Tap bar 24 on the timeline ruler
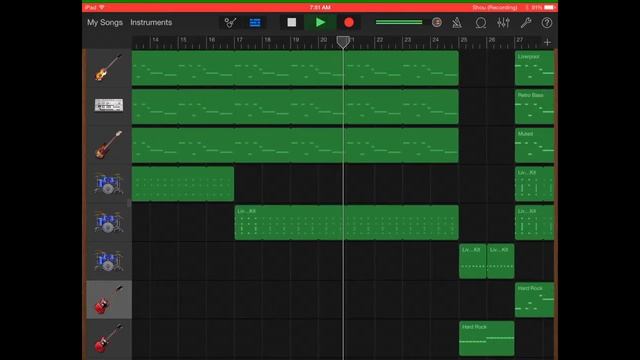The width and height of the screenshot is (640, 360). [x=436, y=40]
